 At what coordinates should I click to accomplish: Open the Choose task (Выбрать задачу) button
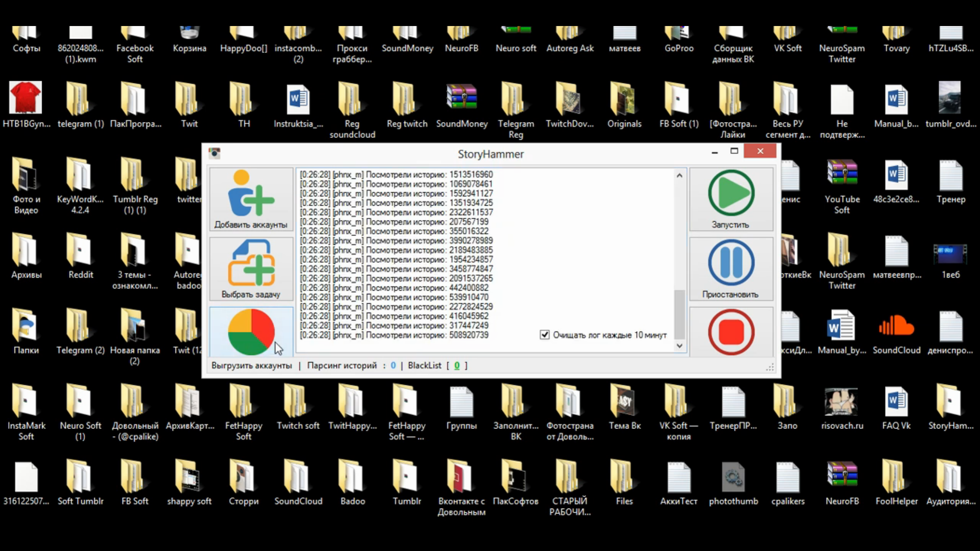coord(251,268)
